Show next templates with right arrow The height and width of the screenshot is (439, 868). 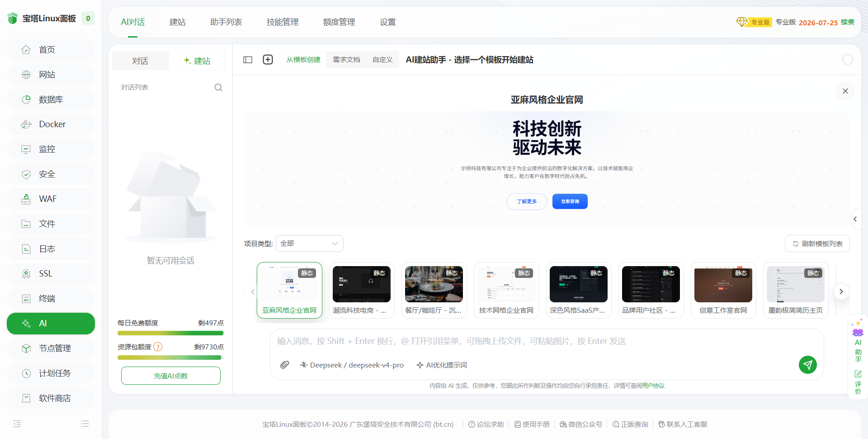click(841, 291)
